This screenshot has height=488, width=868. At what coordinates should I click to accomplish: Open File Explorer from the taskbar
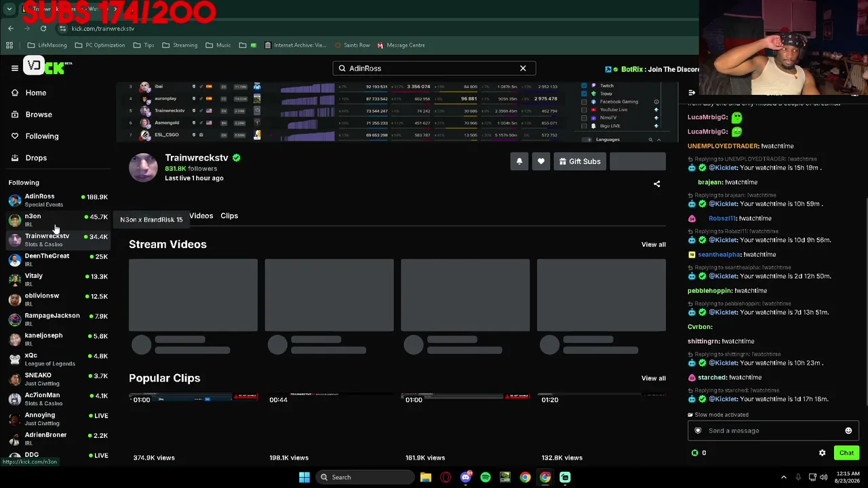pyautogui.click(x=426, y=477)
